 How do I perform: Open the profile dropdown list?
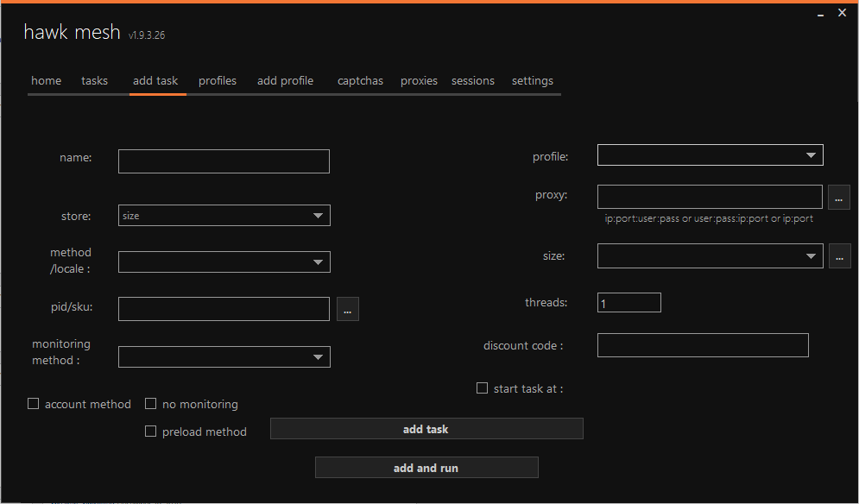coord(710,155)
